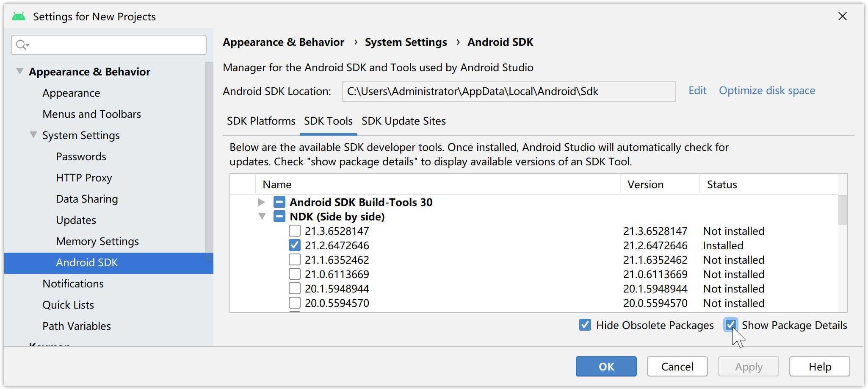The image size is (868, 390).
Task: Toggle Hide Obsolete Packages checkbox
Action: pyautogui.click(x=585, y=325)
